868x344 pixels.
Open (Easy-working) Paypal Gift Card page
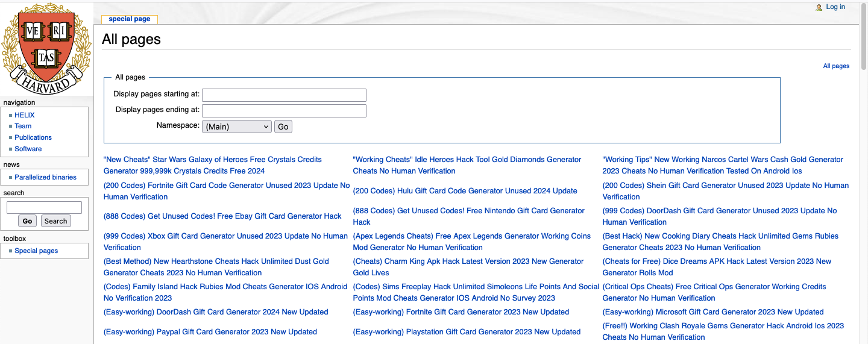tap(210, 332)
